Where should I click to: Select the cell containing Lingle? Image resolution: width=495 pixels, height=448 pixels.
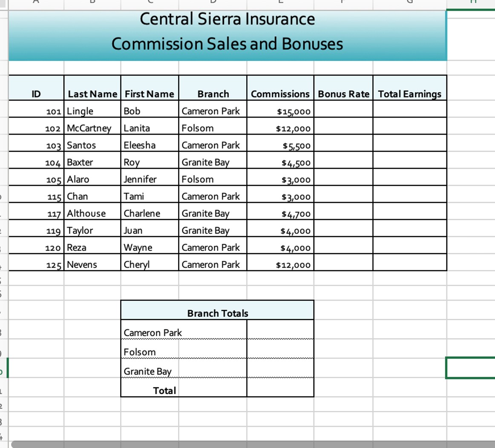[x=92, y=111]
